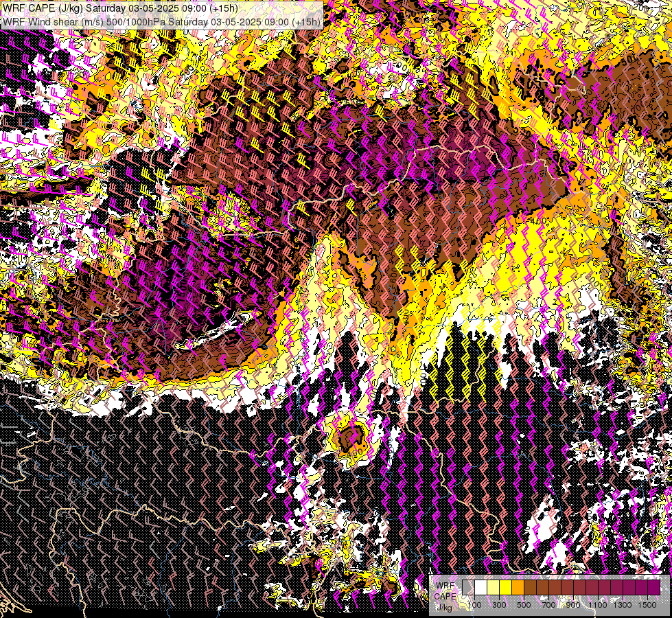The height and width of the screenshot is (618, 672).
Task: Click the J/kg unit label in legend
Action: pyautogui.click(x=444, y=607)
